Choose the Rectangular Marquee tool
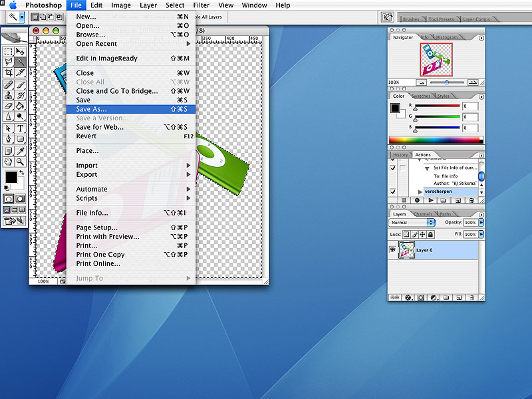This screenshot has height=399, width=532. click(x=9, y=51)
